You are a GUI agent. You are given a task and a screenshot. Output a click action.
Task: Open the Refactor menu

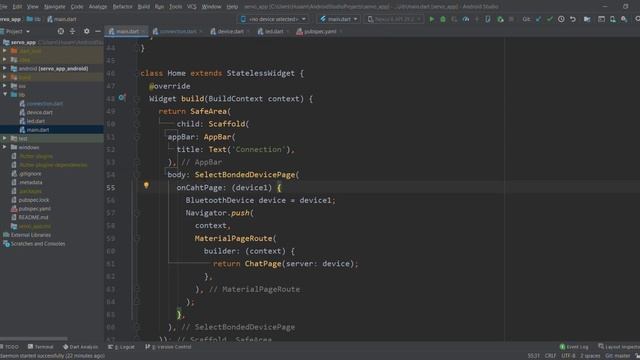pos(122,7)
